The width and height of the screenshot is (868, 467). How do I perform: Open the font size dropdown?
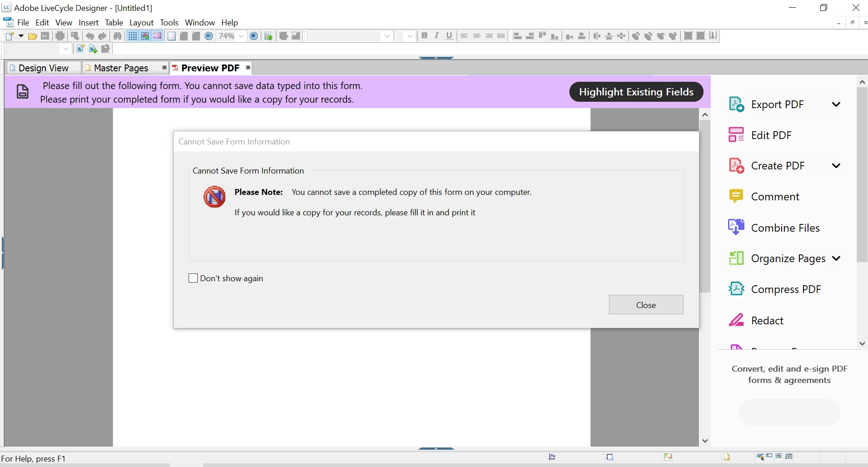[x=410, y=36]
